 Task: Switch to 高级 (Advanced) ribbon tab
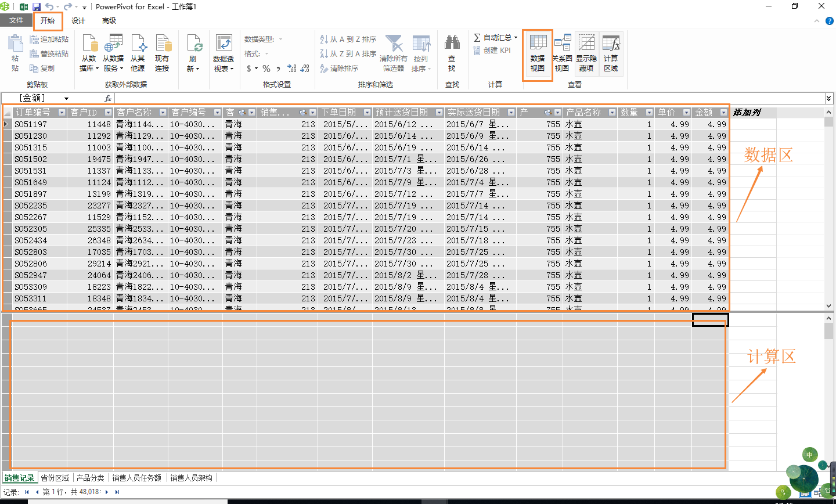(109, 21)
